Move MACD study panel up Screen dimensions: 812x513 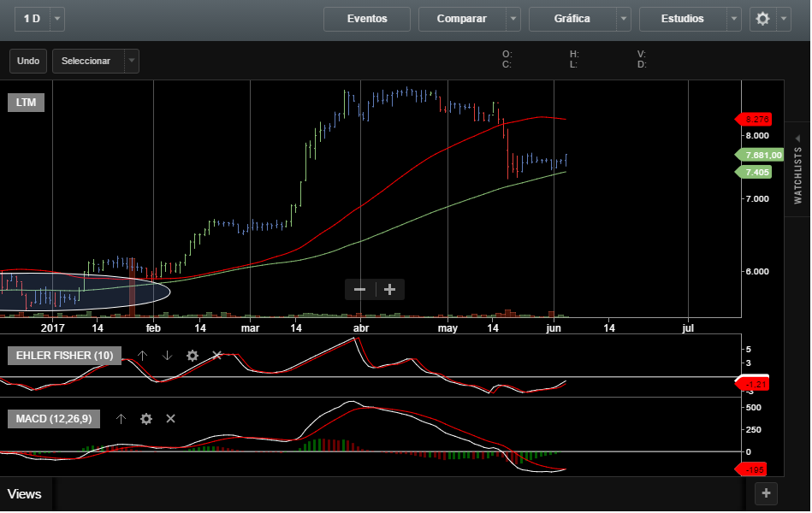(121, 418)
